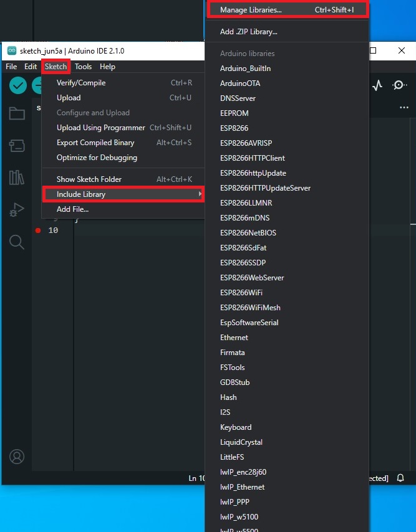
Task: Click the Arduino logo in title bar
Action: click(x=12, y=50)
